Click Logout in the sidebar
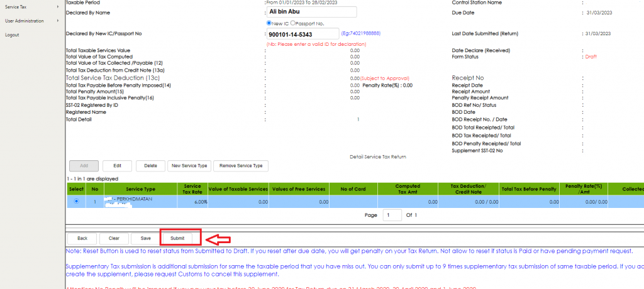 12,35
